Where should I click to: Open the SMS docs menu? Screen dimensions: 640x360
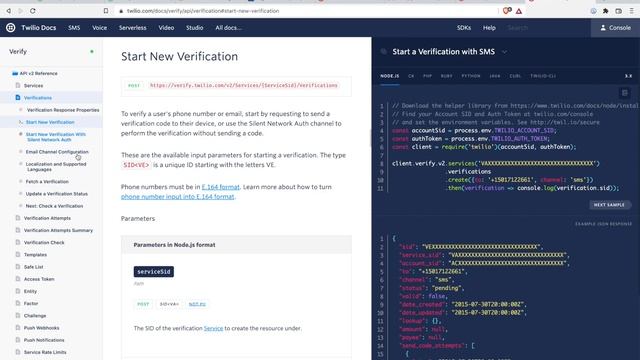(x=74, y=28)
